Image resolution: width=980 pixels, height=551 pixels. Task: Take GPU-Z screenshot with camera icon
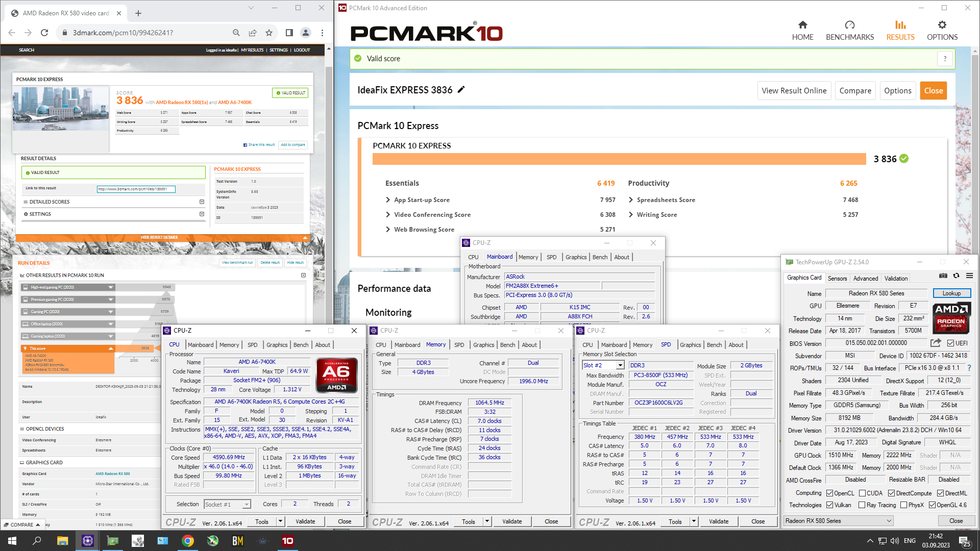pyautogui.click(x=943, y=276)
